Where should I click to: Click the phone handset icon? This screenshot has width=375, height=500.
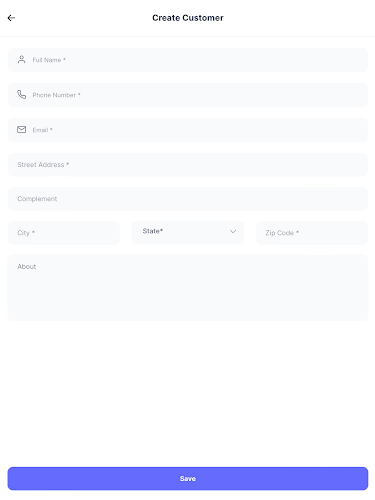[x=22, y=95]
